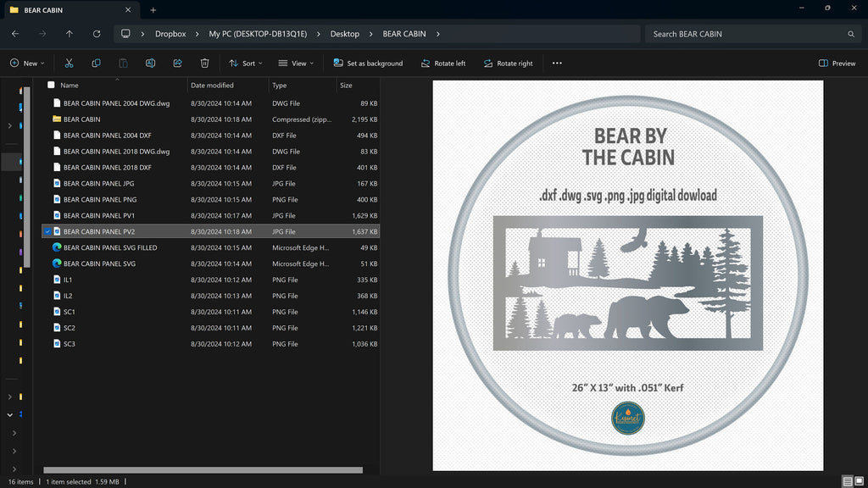868x488 pixels.
Task: Go forward with the right arrow
Action: (x=42, y=34)
